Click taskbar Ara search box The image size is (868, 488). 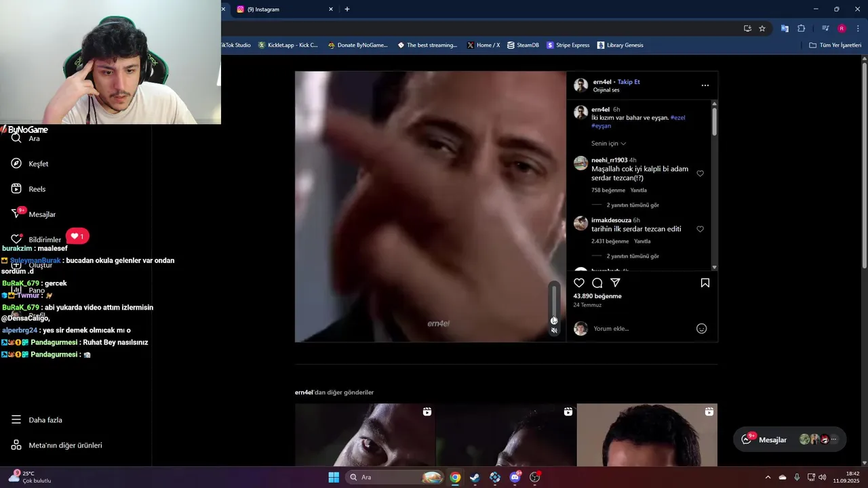[x=395, y=477]
